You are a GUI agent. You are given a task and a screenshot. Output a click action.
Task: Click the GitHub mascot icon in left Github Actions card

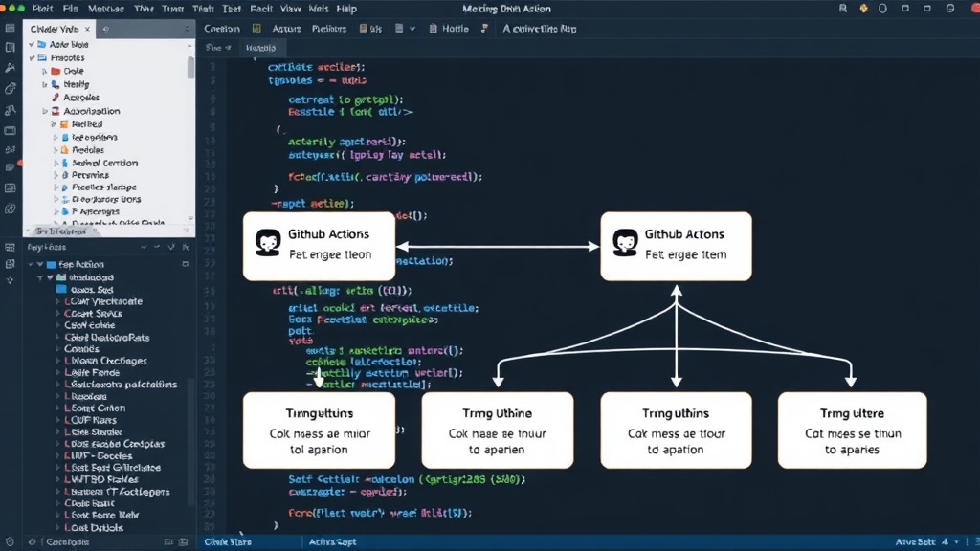tap(268, 242)
